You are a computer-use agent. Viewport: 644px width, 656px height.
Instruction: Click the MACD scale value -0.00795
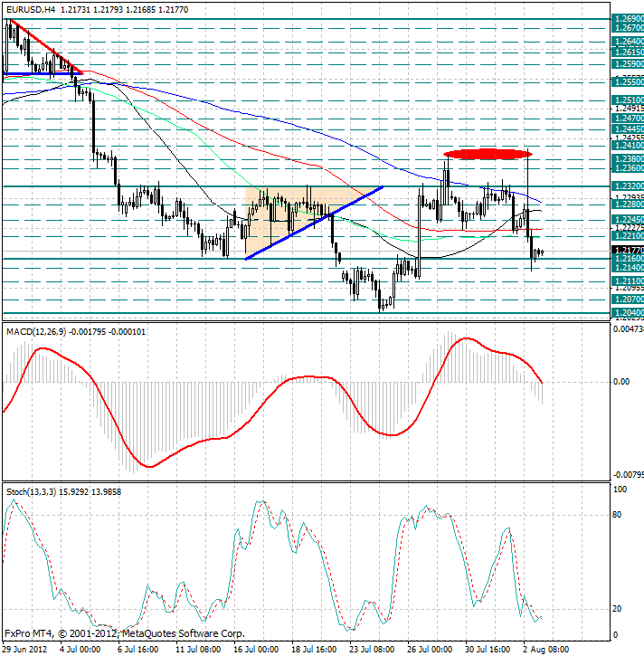coord(628,475)
